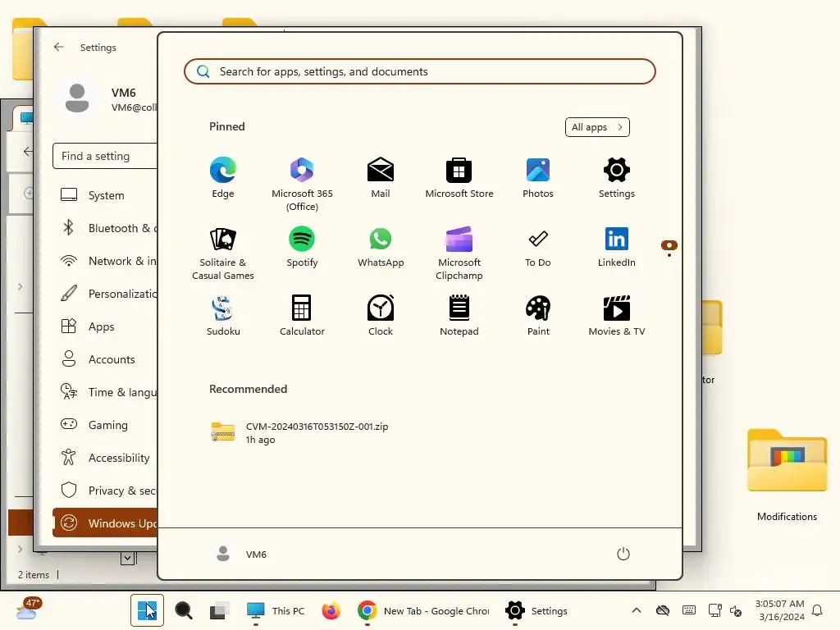
Task: Launch the Photos app
Action: 538,178
